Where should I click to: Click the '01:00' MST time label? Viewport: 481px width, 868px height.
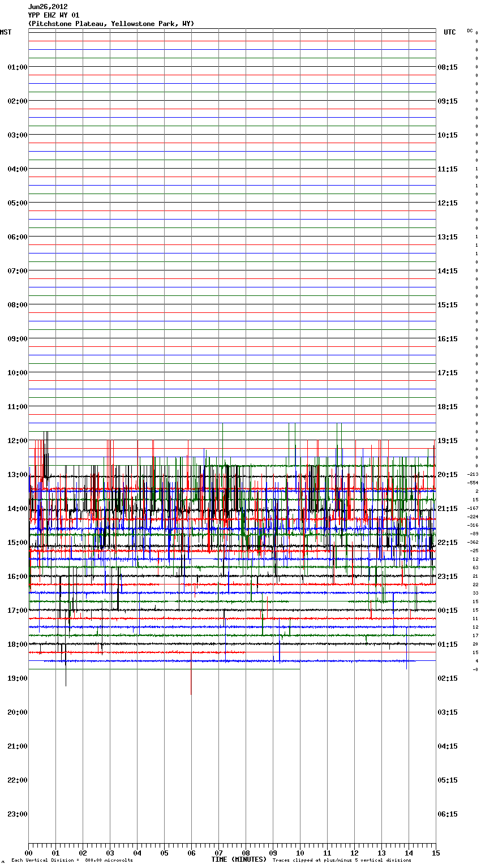point(18,67)
